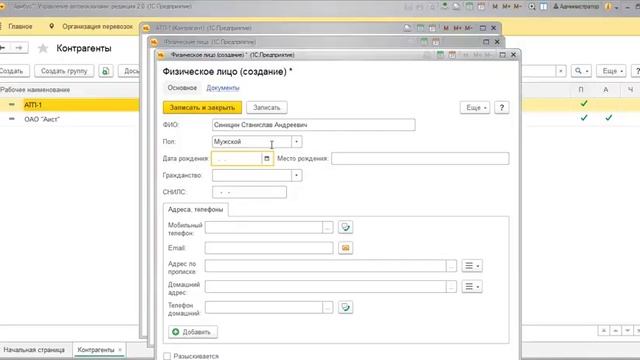This screenshot has width=640, height=360.
Task: Click the call icon next to Мобильный телефон
Action: [345, 227]
